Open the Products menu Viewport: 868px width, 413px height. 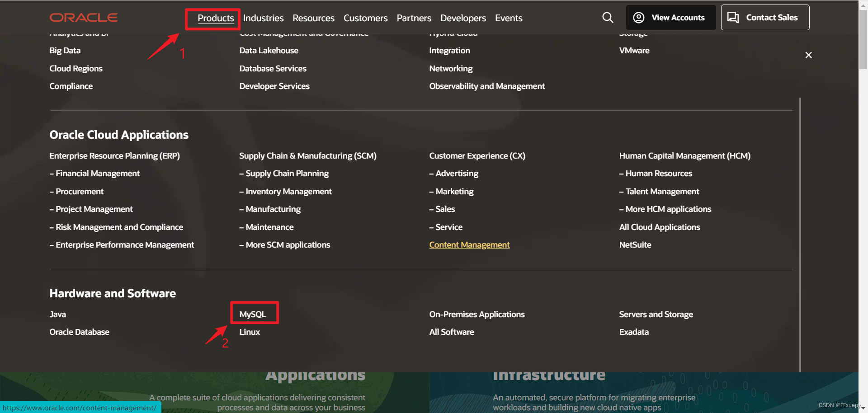(216, 18)
